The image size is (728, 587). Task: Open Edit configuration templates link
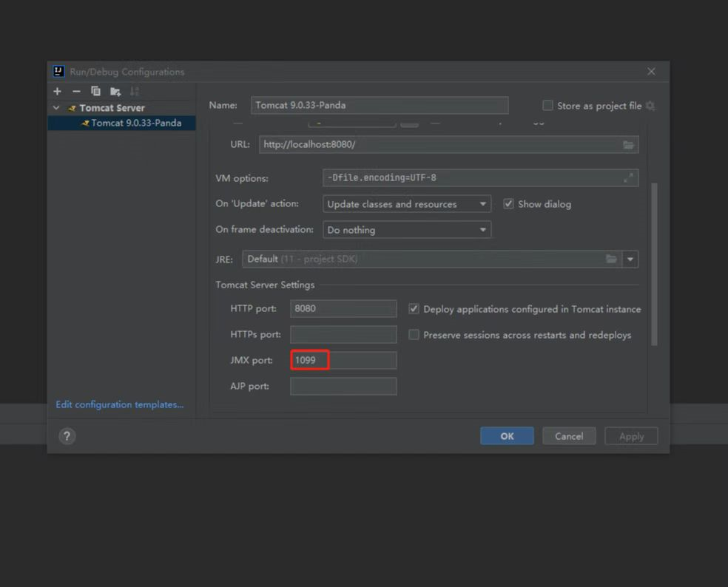tap(120, 404)
